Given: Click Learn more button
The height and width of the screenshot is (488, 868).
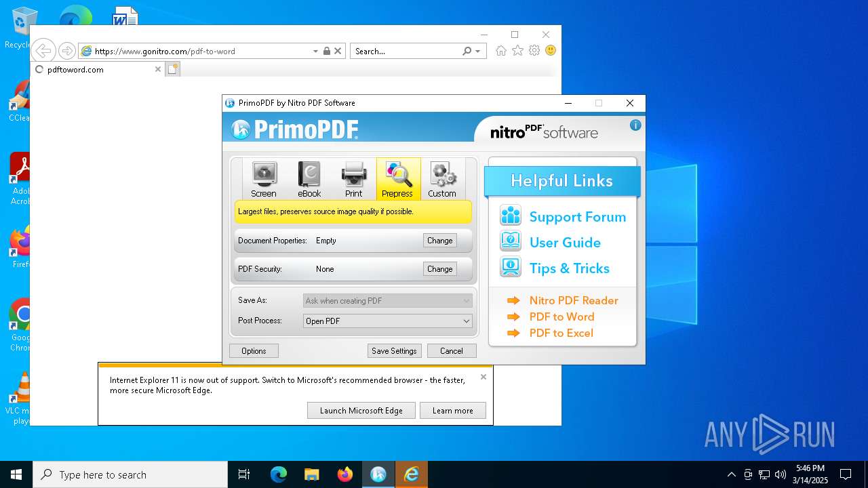Looking at the screenshot, I should click(453, 411).
